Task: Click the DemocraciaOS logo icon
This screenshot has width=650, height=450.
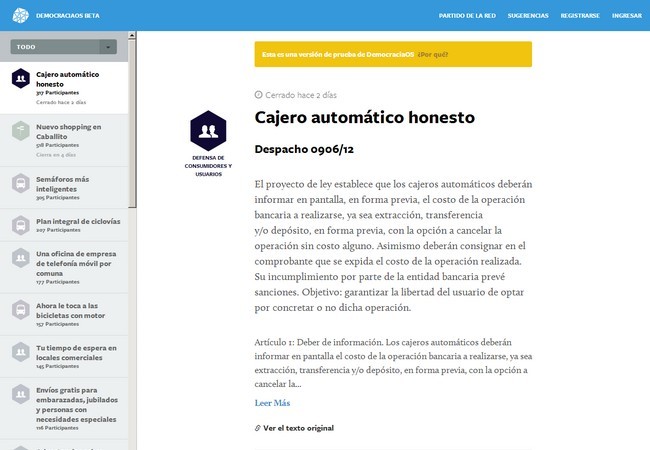Action: (x=20, y=15)
